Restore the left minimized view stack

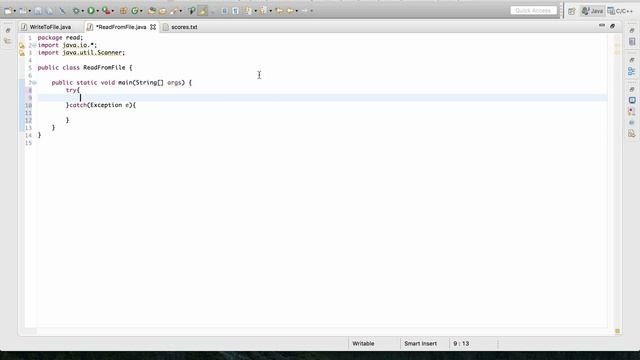[x=8, y=31]
